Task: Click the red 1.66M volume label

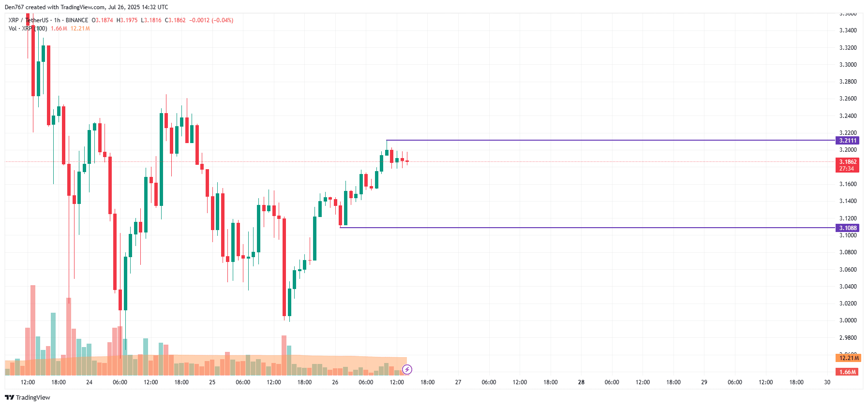Action: 847,372
